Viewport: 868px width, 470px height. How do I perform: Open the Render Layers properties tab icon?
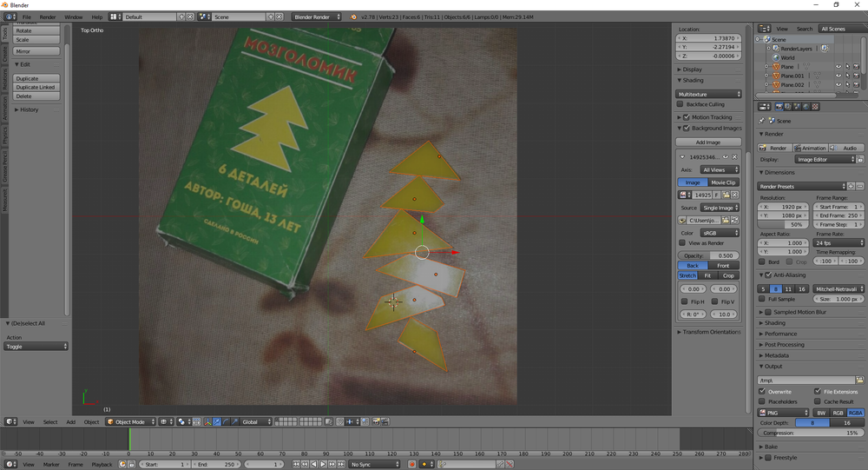point(788,106)
